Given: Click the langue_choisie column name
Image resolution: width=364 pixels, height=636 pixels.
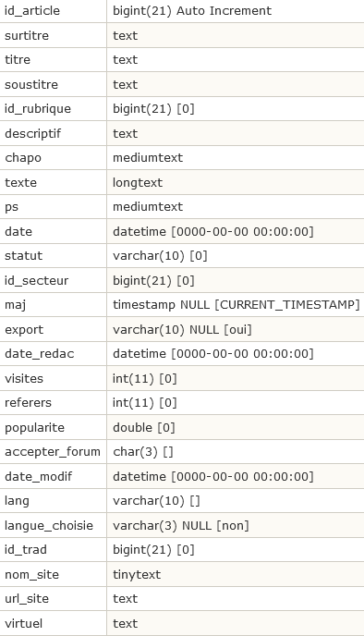Looking at the screenshot, I should click(49, 525).
